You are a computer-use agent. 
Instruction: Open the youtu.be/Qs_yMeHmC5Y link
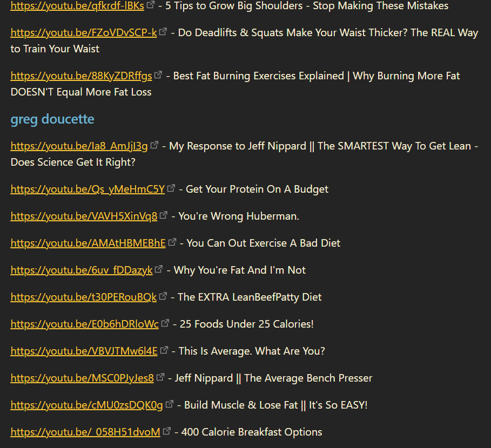coord(88,189)
